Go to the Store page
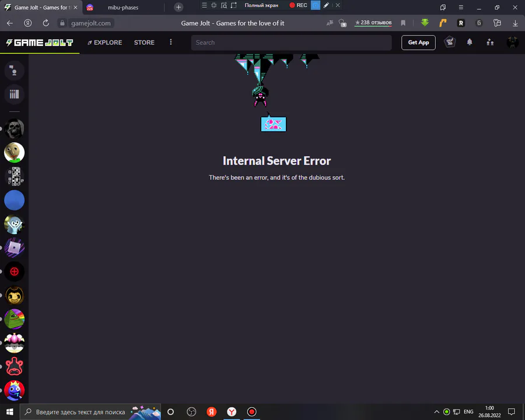This screenshot has width=525, height=420. coord(144,43)
